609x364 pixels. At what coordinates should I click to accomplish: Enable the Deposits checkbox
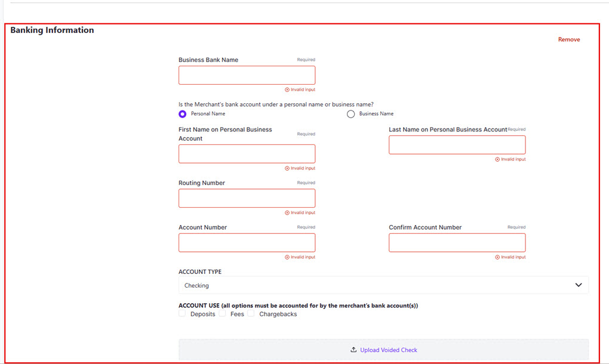click(182, 313)
